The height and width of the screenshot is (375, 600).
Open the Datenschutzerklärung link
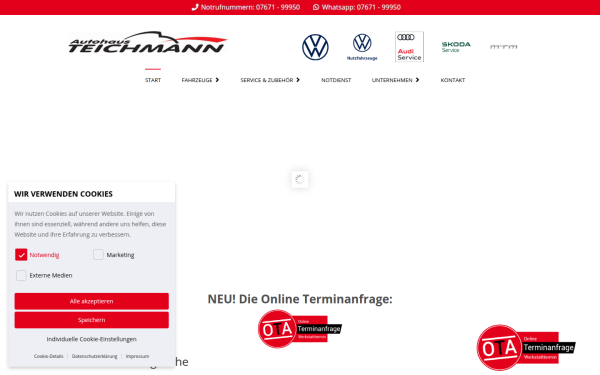coord(95,356)
